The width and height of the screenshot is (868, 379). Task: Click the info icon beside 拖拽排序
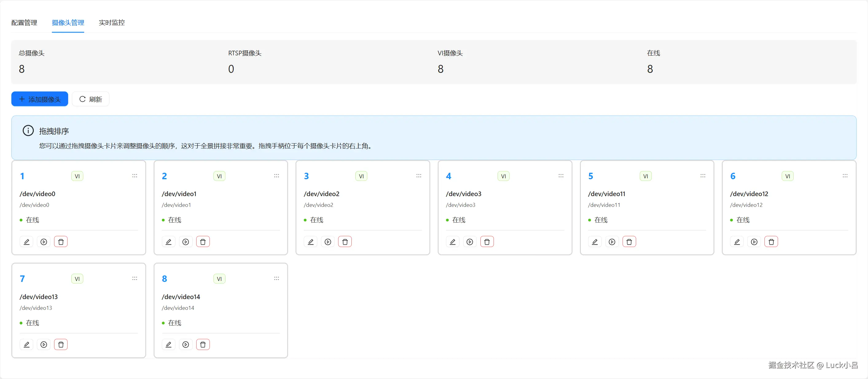tap(28, 131)
